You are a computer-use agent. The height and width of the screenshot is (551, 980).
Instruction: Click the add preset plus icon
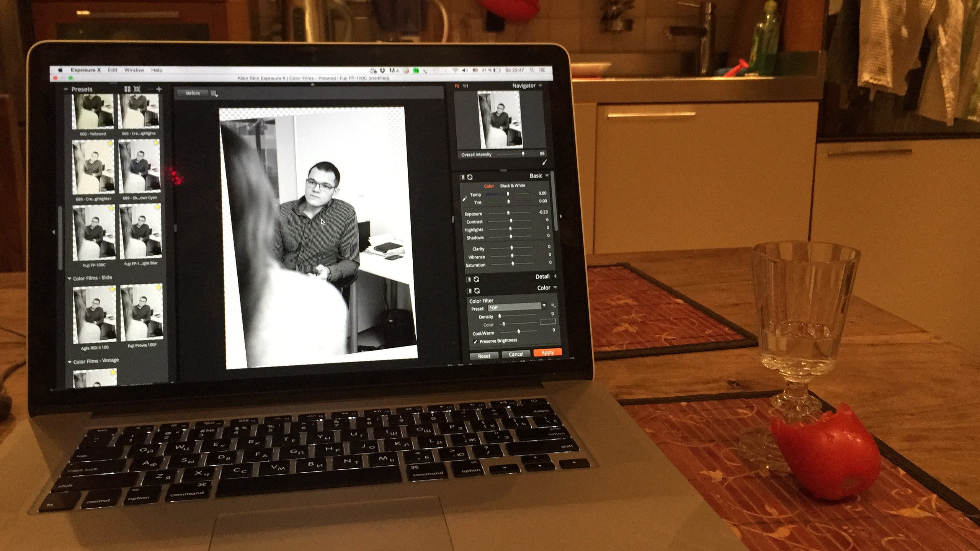click(159, 89)
